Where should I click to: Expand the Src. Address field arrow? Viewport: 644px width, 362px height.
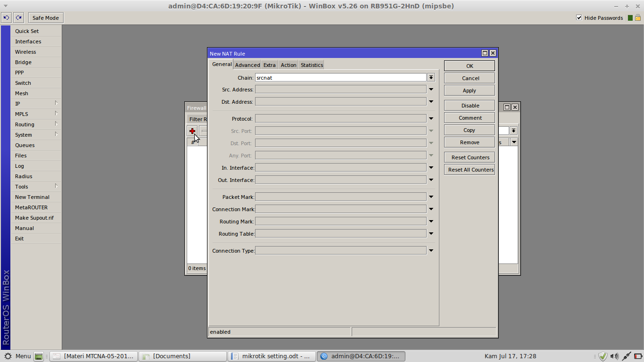pos(431,89)
